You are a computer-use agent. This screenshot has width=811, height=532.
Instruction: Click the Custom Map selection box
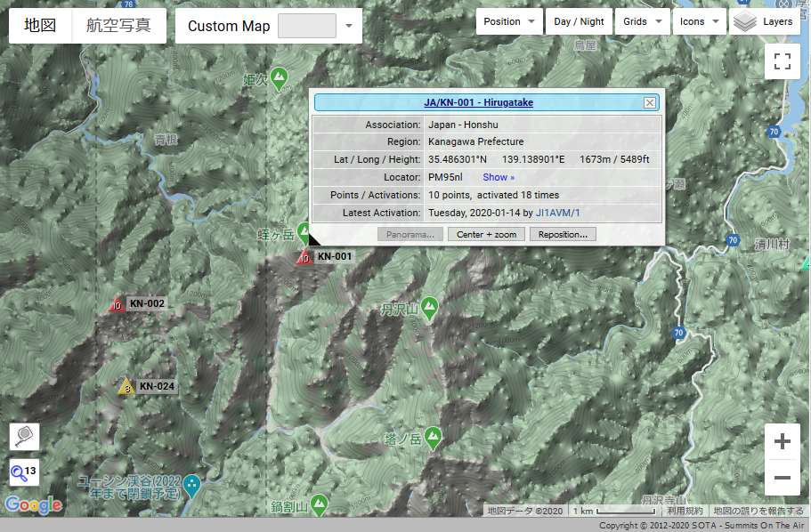(x=307, y=27)
